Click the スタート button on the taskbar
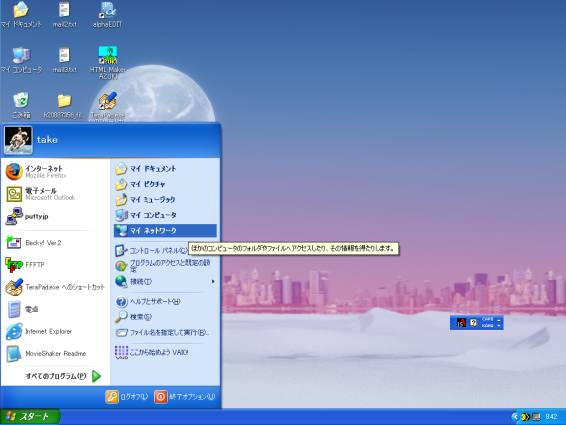Image resolution: width=566 pixels, height=425 pixels. pyautogui.click(x=30, y=417)
